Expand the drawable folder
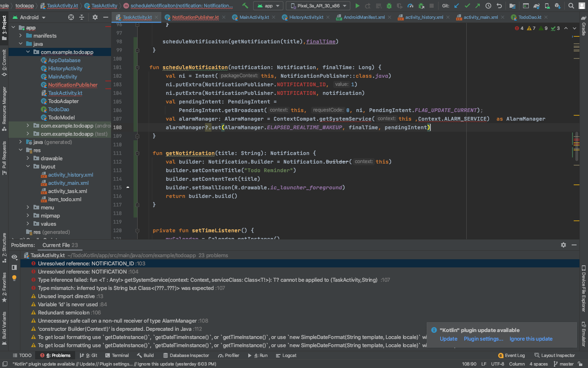 coord(28,158)
